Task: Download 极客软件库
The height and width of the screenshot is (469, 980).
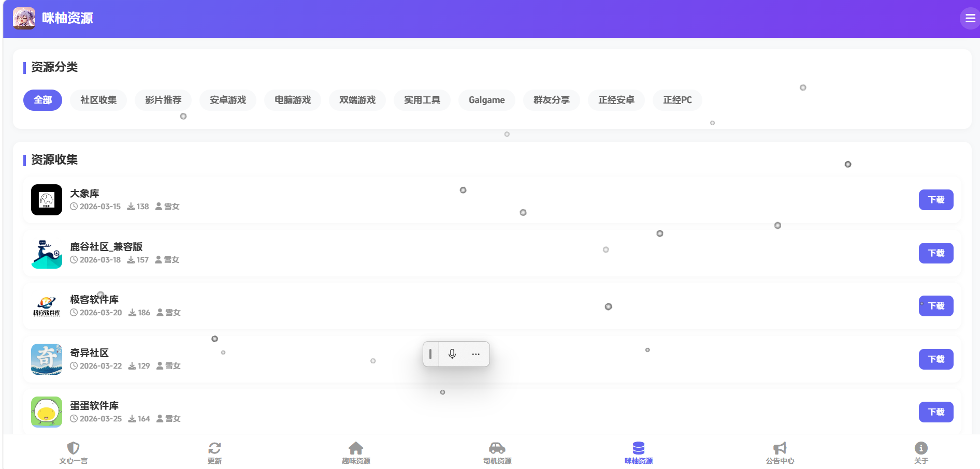Action: click(936, 306)
